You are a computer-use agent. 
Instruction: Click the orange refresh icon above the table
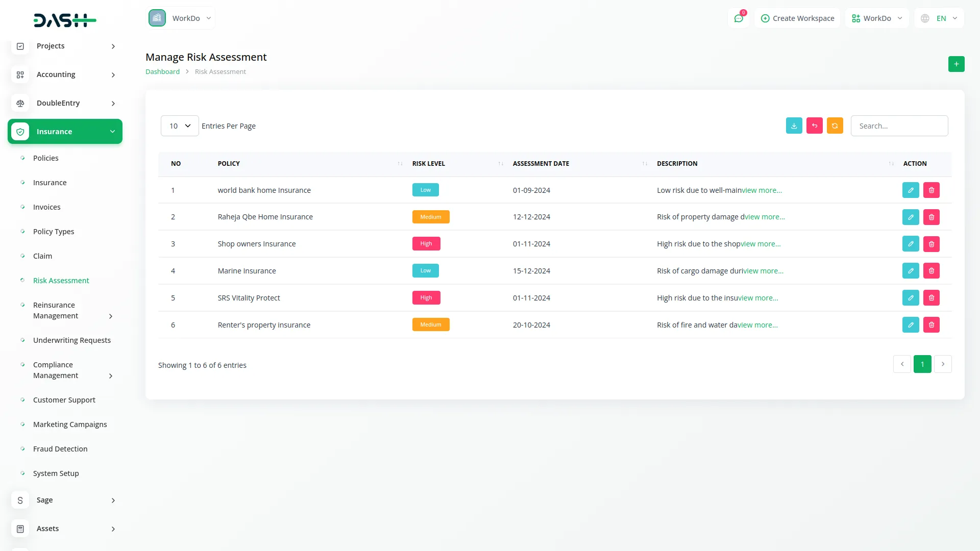pos(835,126)
